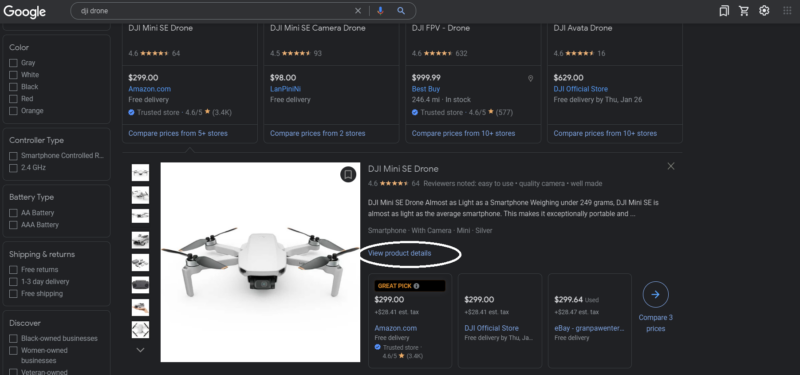Open Compare prices from 2 stores
This screenshot has height=375, width=800.
coord(317,133)
